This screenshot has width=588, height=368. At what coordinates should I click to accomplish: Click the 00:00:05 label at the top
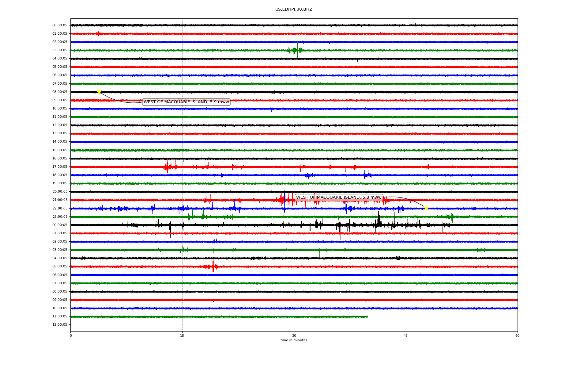(x=60, y=25)
